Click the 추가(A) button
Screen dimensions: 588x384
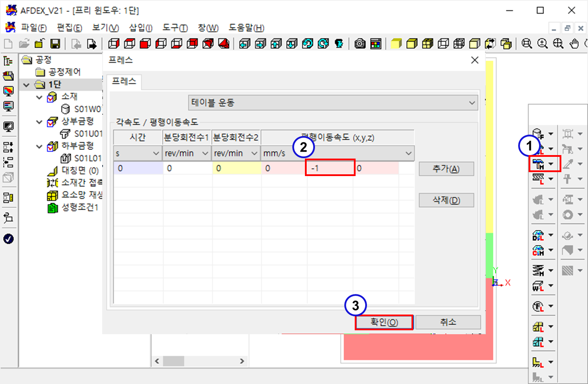pos(446,169)
